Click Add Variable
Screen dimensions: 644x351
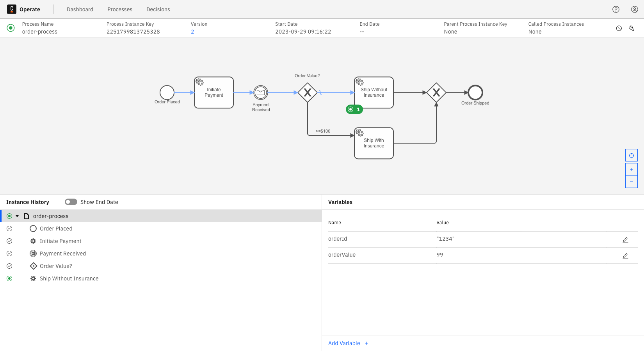tap(347, 343)
